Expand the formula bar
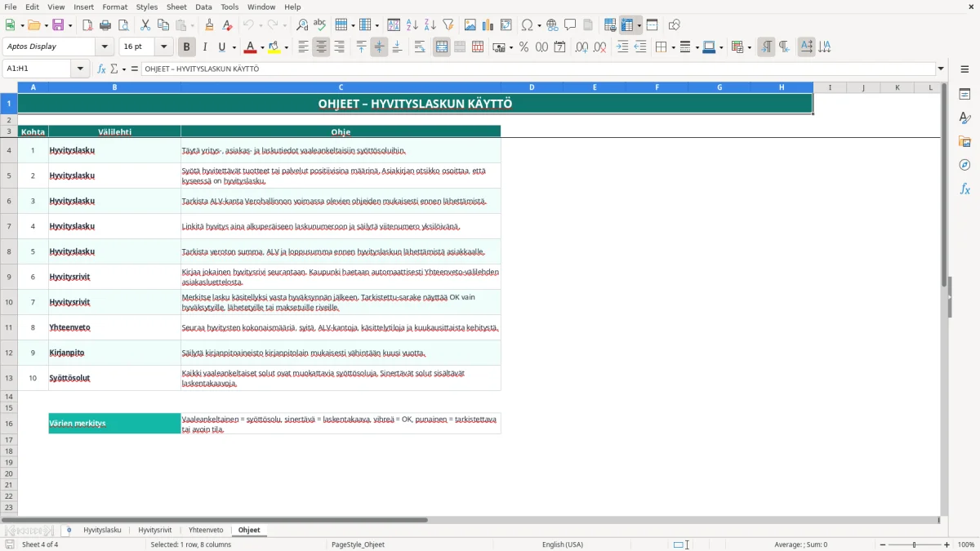The image size is (980, 551). tap(941, 69)
